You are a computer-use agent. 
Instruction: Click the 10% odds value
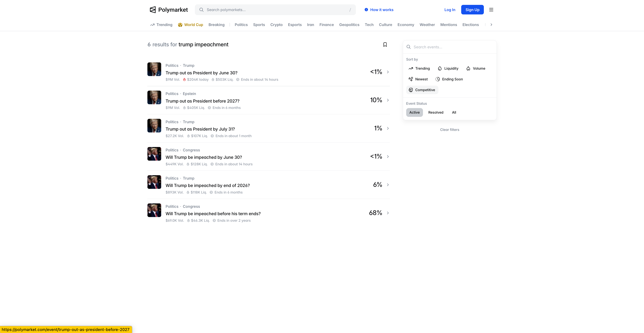(x=376, y=100)
